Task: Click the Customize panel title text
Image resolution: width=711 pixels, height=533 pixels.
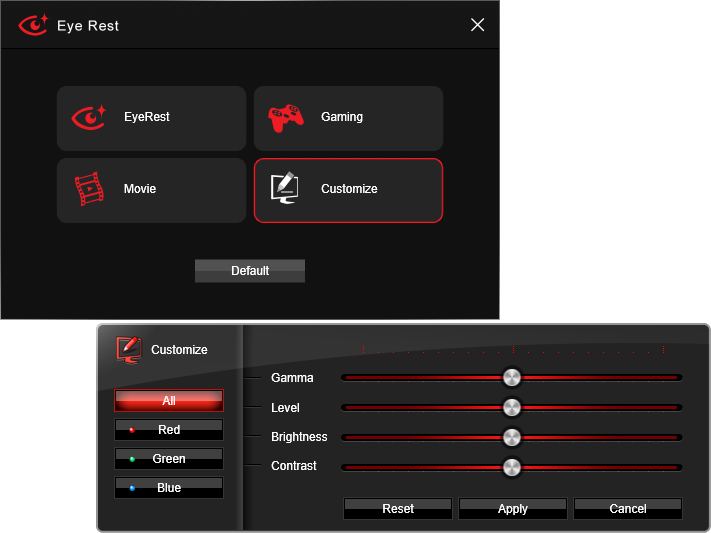Action: [179, 350]
